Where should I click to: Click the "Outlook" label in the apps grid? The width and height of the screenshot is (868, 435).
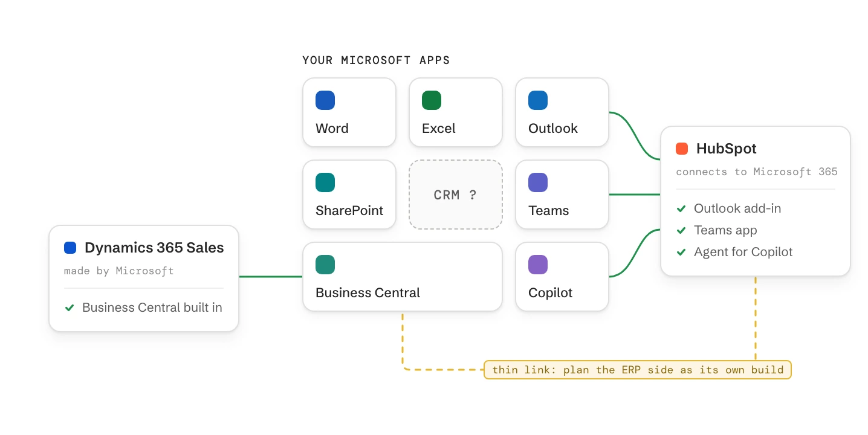click(x=553, y=128)
